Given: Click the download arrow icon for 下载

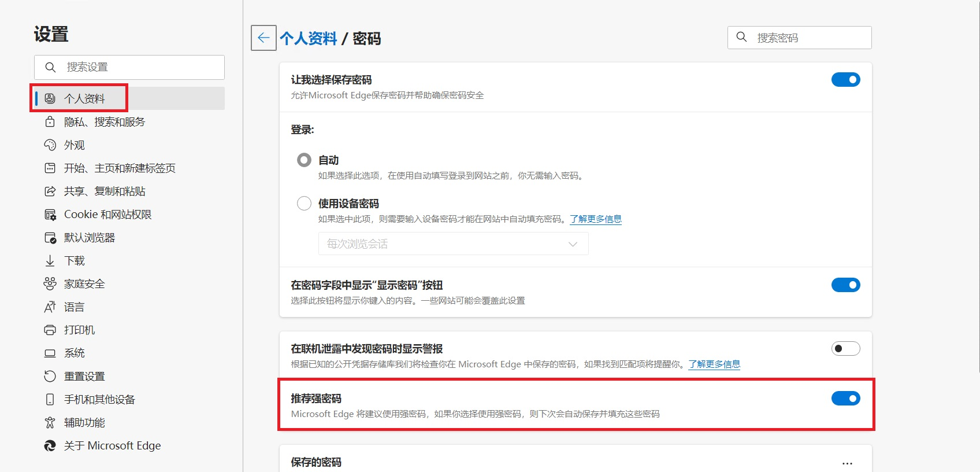Looking at the screenshot, I should 50,261.
